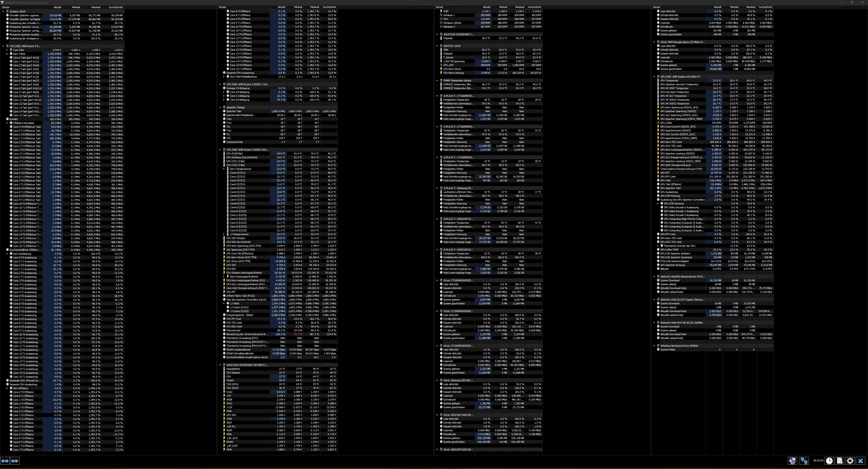Click the Sensor column header in second panel
This screenshot has width=868, height=469.
click(x=223, y=7)
